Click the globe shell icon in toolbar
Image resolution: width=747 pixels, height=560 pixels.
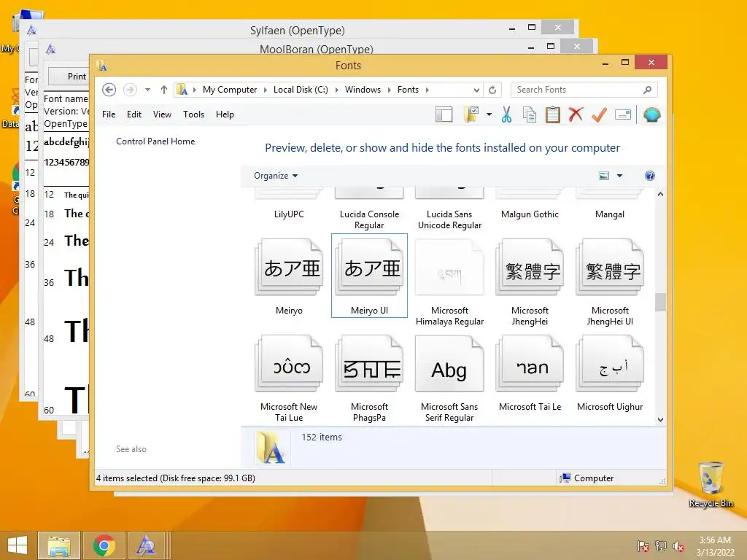click(651, 114)
